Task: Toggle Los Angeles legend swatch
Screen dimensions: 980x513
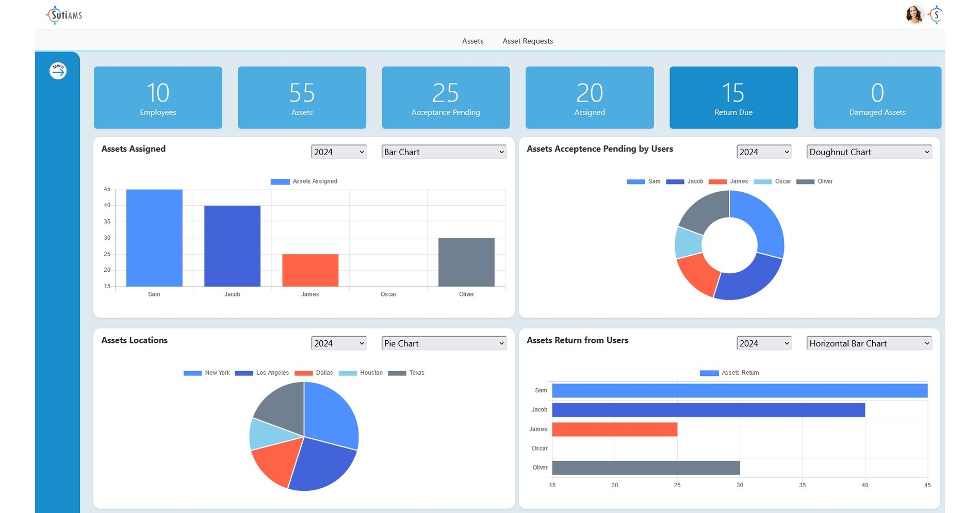Action: click(243, 373)
